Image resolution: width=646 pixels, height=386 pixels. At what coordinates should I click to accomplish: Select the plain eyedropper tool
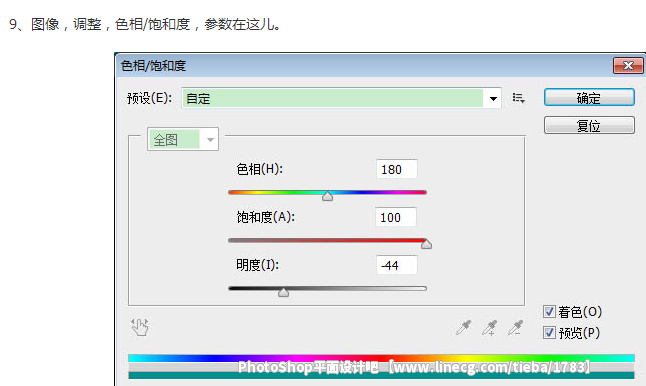[x=463, y=328]
